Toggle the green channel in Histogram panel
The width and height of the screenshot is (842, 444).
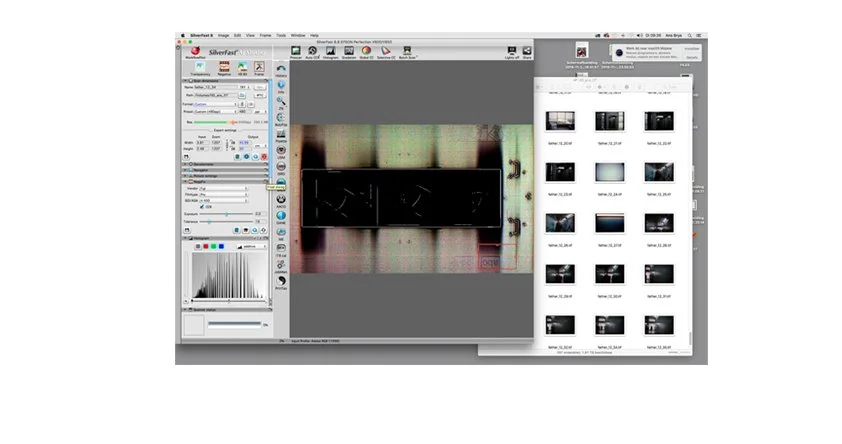[x=213, y=246]
